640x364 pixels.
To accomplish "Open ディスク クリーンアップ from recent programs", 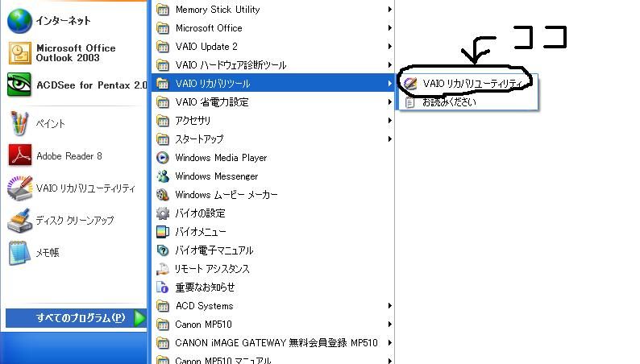I will [74, 221].
